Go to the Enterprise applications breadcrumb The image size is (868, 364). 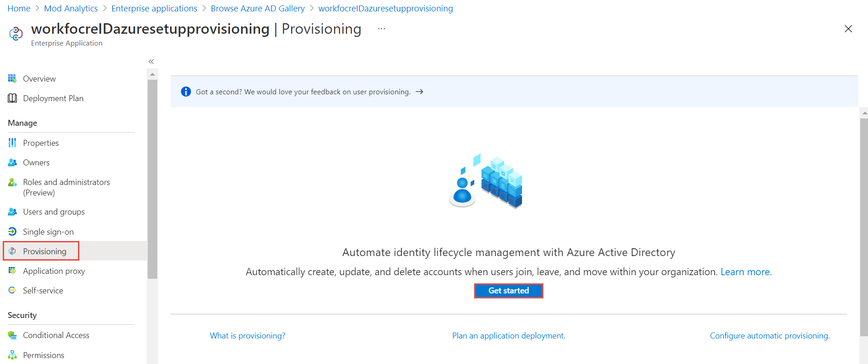[x=154, y=8]
